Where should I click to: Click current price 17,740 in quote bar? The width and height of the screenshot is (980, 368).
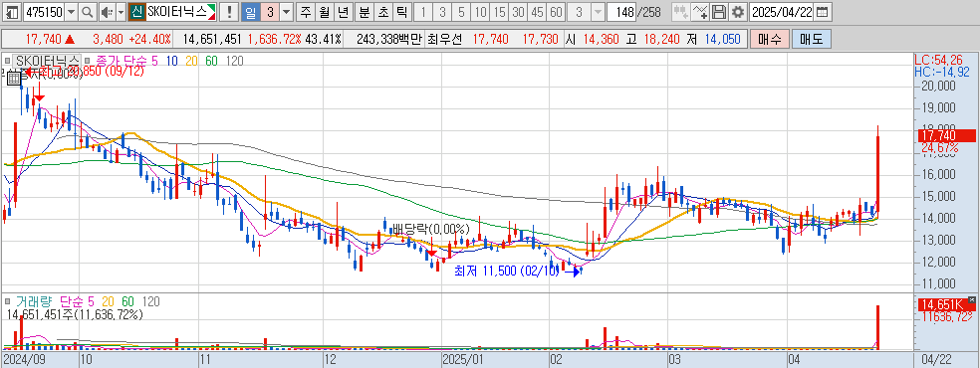point(45,40)
